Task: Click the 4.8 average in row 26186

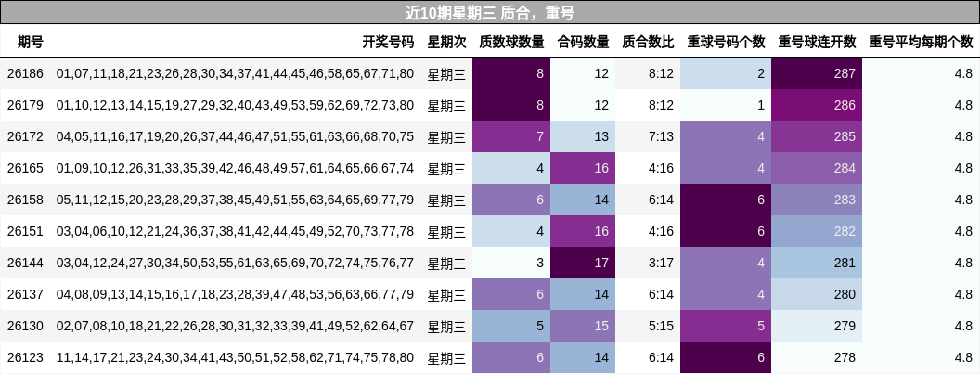Action: (x=922, y=74)
